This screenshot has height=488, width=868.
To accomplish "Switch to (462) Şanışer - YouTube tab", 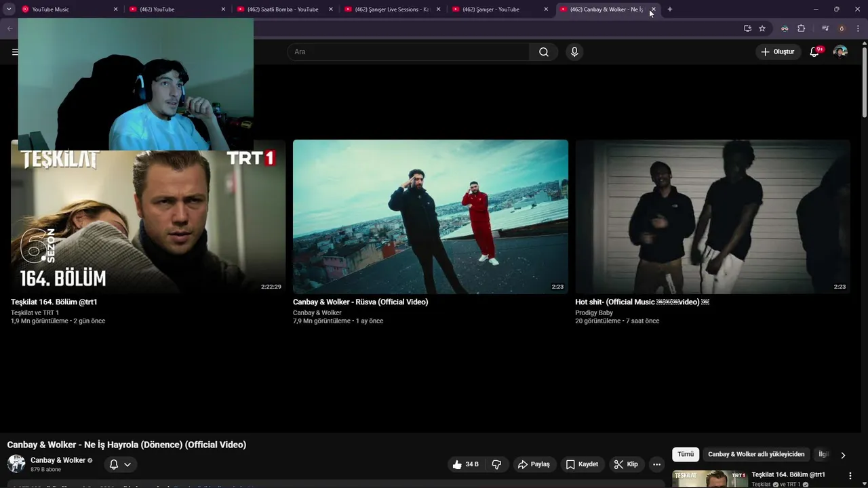I will click(500, 9).
